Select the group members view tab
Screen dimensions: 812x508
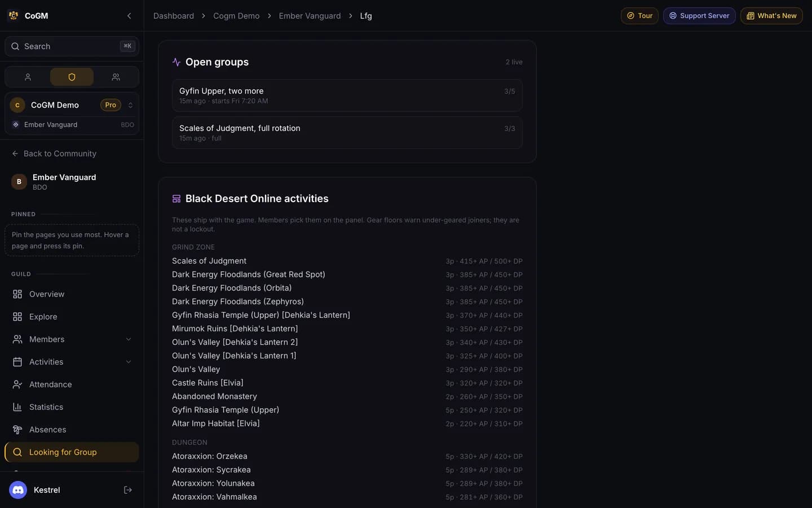(116, 77)
